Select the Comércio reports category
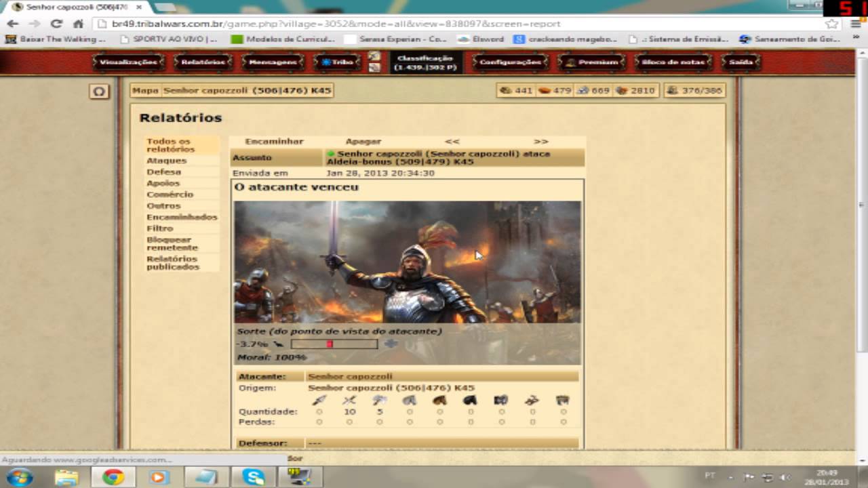Viewport: 868px width, 488px height. pyautogui.click(x=170, y=195)
